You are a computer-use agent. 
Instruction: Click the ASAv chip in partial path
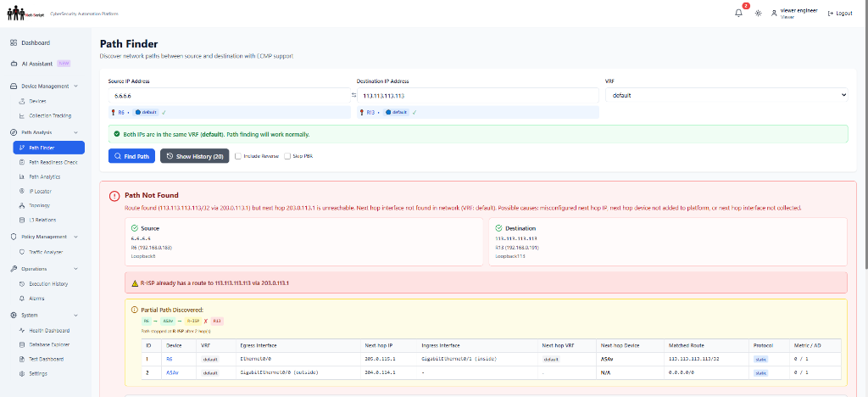169,321
